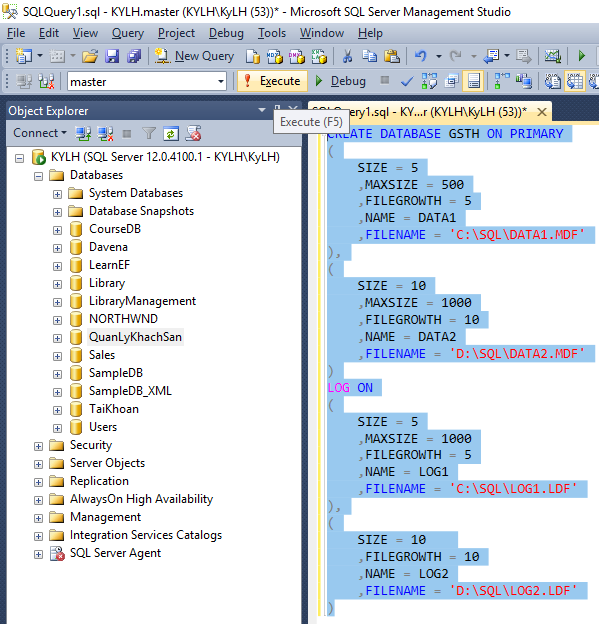Click the Open File folder icon
The image size is (599, 624).
pyautogui.click(x=90, y=56)
